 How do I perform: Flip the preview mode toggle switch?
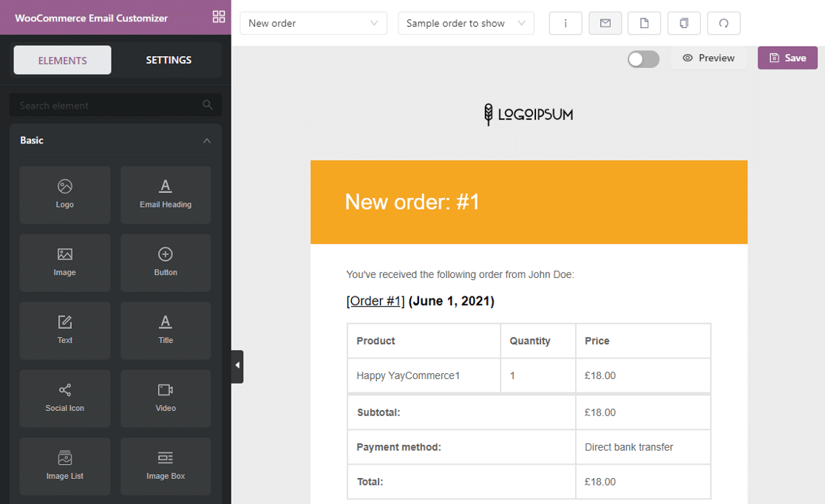tap(642, 58)
